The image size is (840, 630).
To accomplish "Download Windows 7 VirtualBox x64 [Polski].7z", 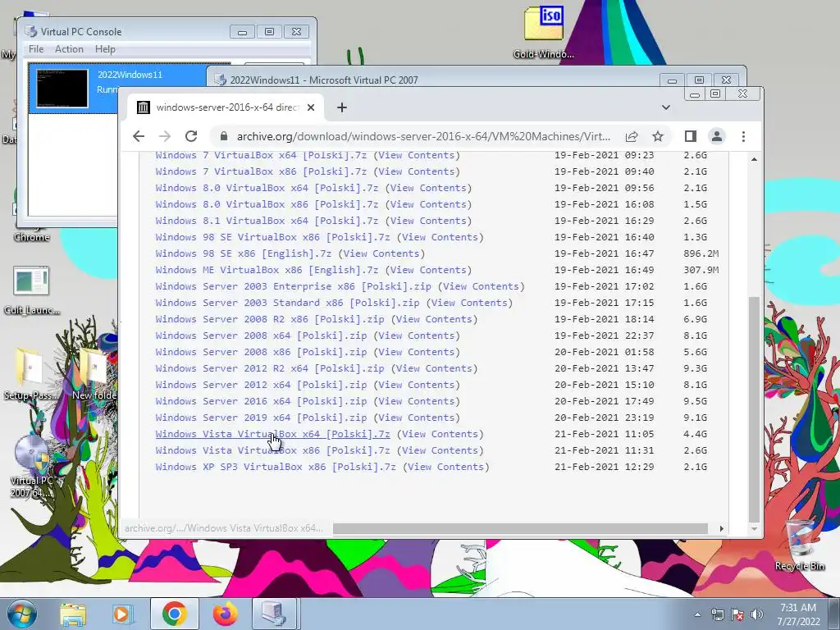I will 261,155.
